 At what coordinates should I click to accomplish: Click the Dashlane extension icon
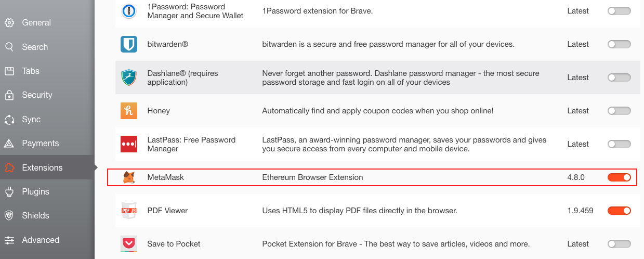pyautogui.click(x=128, y=77)
